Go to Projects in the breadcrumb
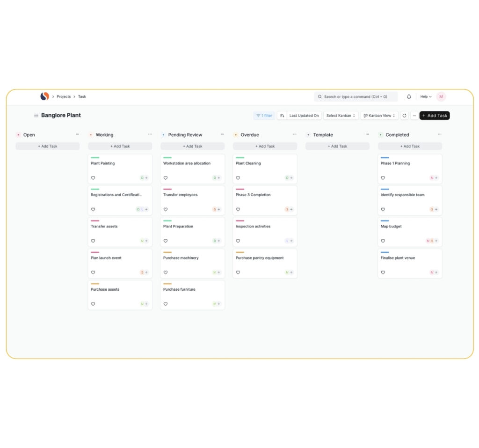479x448 pixels. tap(64, 96)
